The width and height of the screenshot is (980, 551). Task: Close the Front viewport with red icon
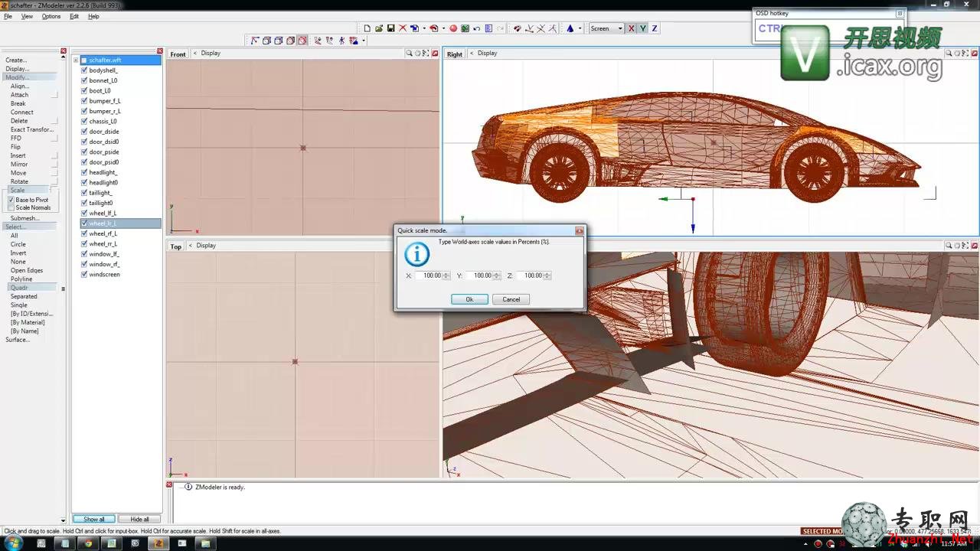[x=436, y=54]
